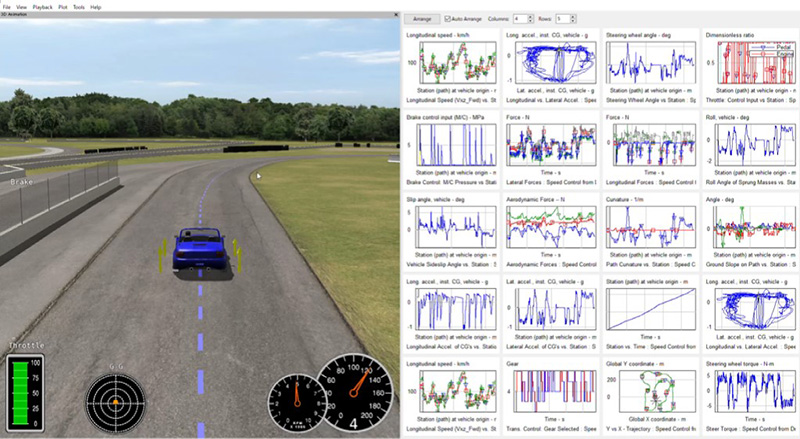Select the Steering wheel angle plot

point(650,65)
